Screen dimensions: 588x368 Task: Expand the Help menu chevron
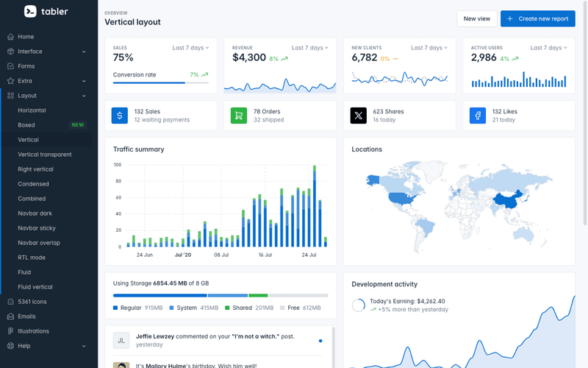click(x=84, y=346)
